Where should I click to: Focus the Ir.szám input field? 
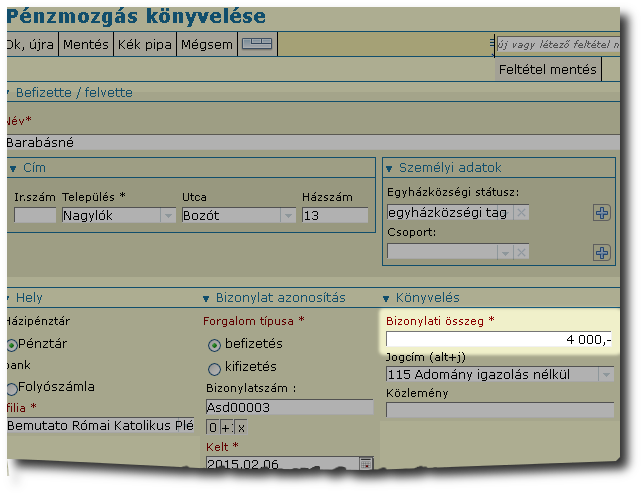tap(35, 215)
